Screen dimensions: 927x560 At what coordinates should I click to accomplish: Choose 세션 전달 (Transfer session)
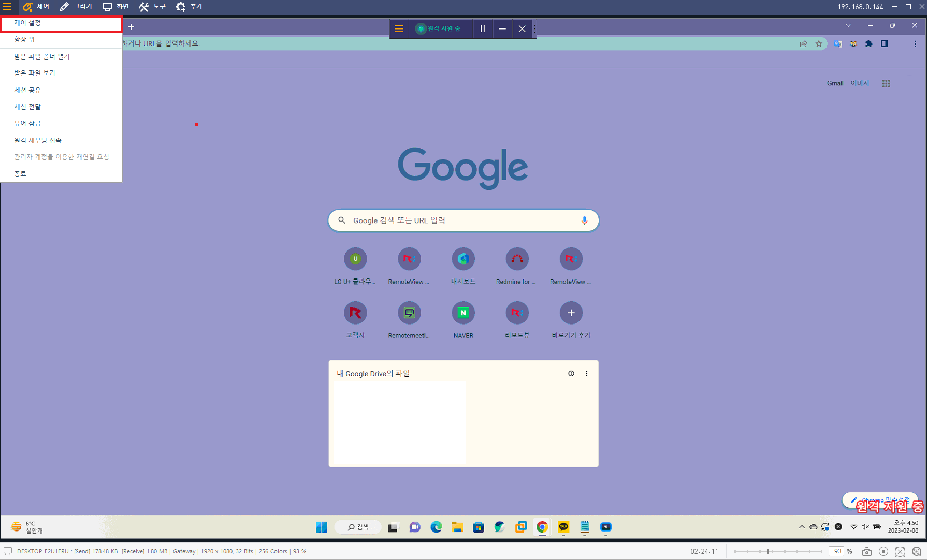click(61, 107)
